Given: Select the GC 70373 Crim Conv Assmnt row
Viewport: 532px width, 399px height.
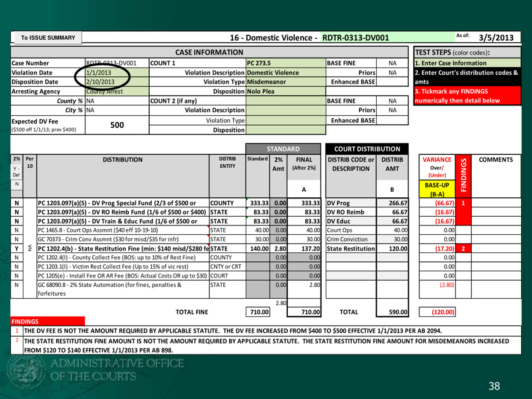Looking at the screenshot, I should pyautogui.click(x=123, y=239).
